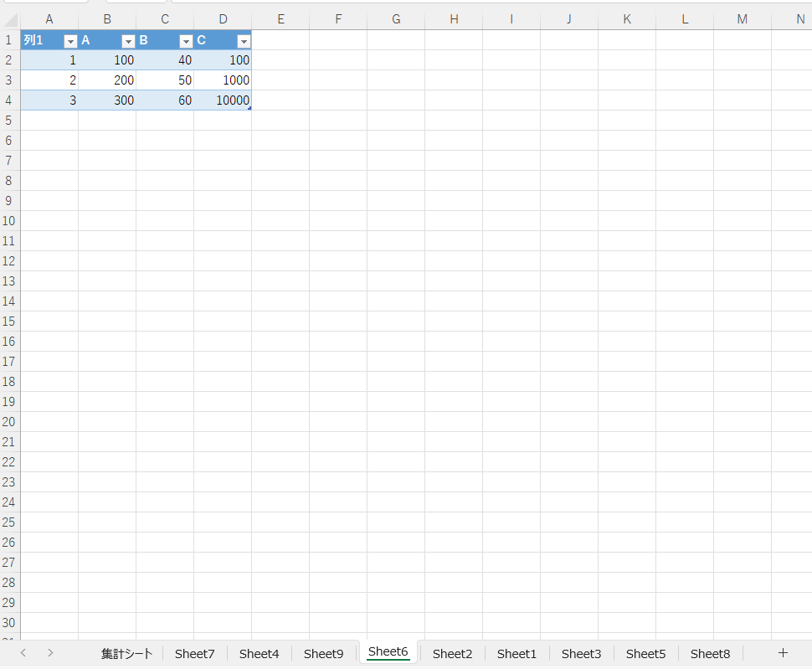Add a new sheet with plus icon

(783, 653)
